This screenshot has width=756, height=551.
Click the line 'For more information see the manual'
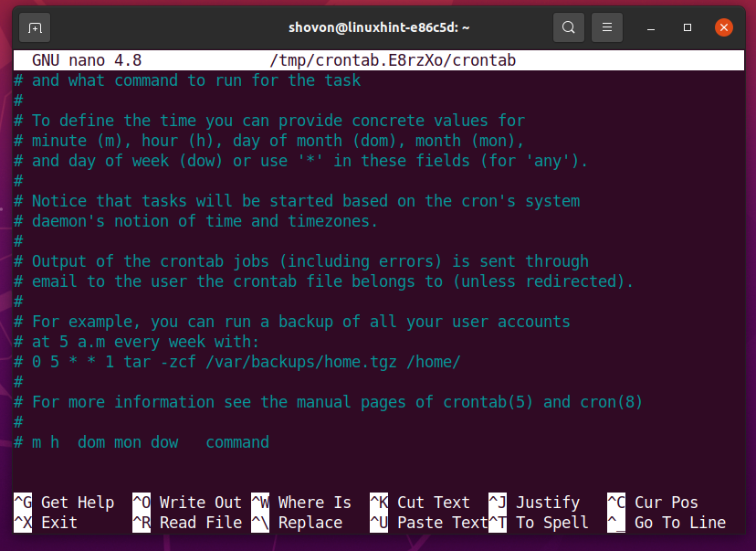(329, 402)
